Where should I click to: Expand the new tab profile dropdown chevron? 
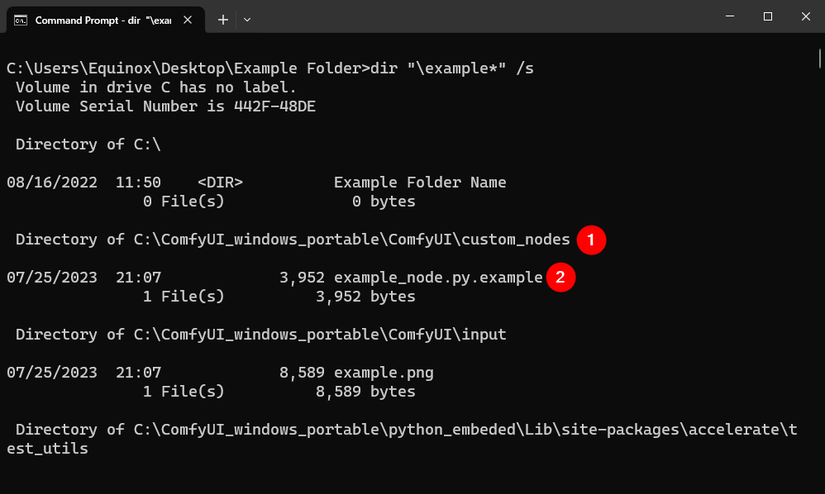tap(248, 19)
